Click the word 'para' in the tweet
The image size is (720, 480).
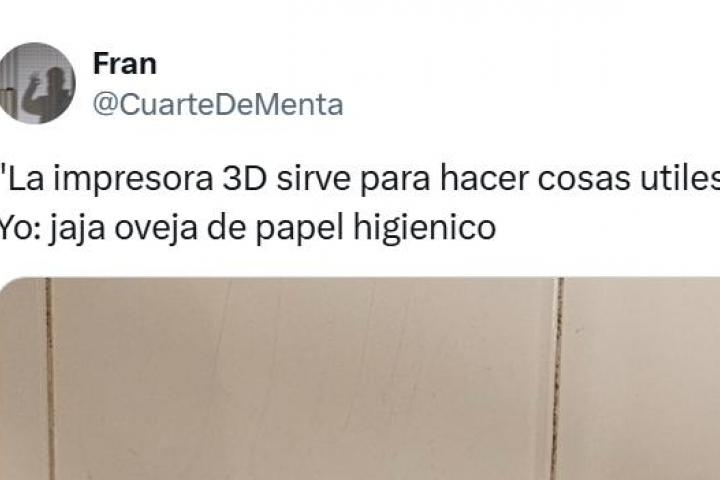tap(395, 180)
